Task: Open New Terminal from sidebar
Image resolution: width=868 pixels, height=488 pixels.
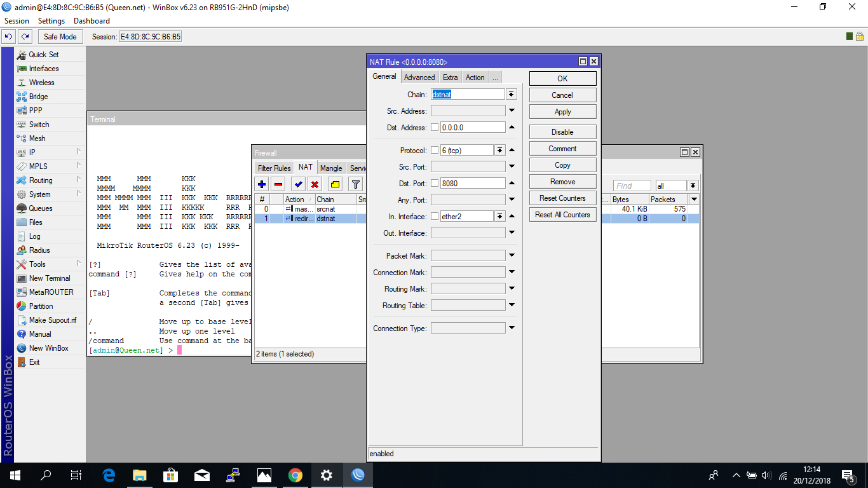Action: click(x=50, y=278)
